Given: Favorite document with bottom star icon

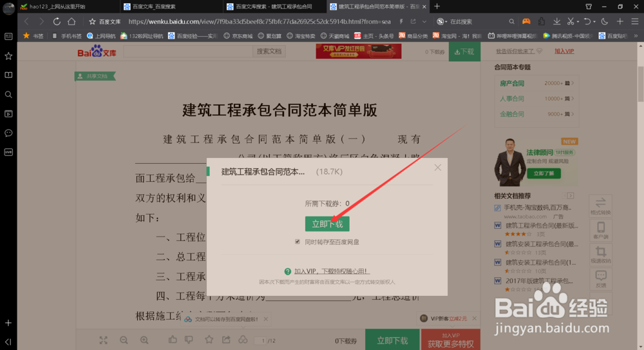Looking at the screenshot, I should point(209,340).
